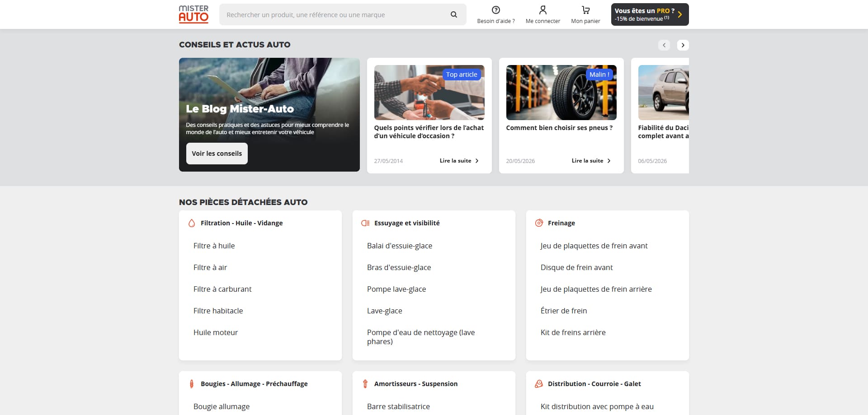Screen dimensions: 868x415
Task: Select Filtre à air
Action: coord(210,267)
